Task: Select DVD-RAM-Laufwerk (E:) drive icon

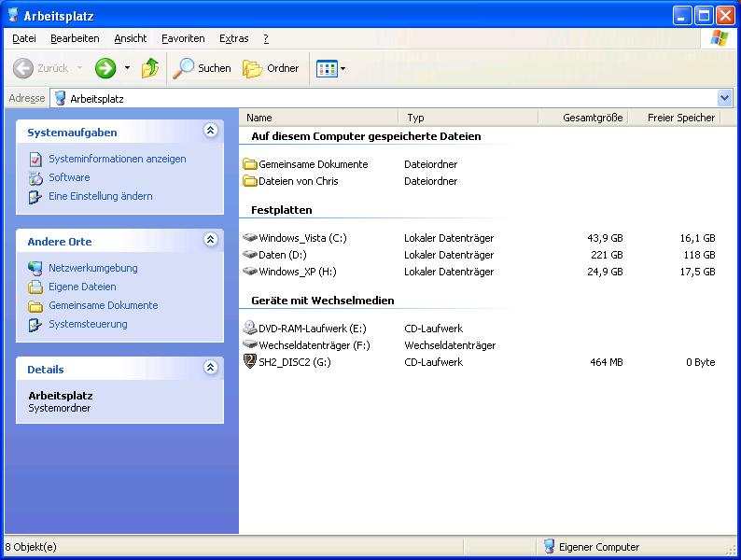Action: point(249,327)
